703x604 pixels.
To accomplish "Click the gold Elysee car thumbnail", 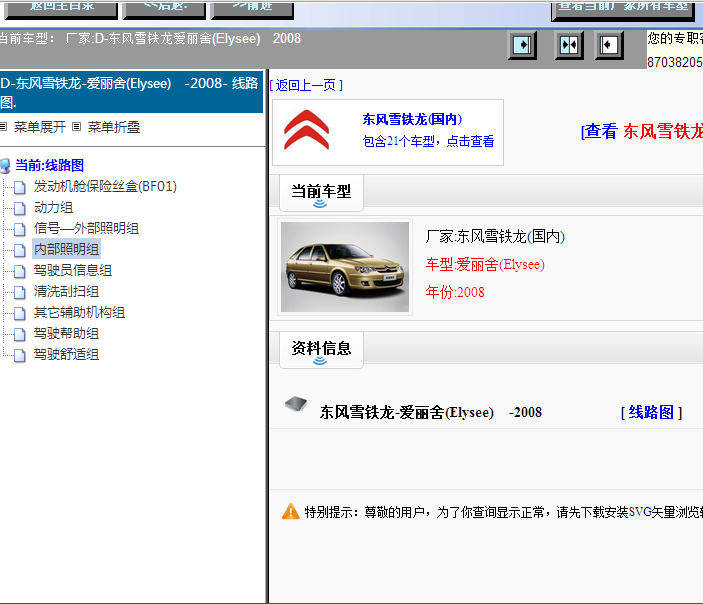I will pyautogui.click(x=345, y=267).
